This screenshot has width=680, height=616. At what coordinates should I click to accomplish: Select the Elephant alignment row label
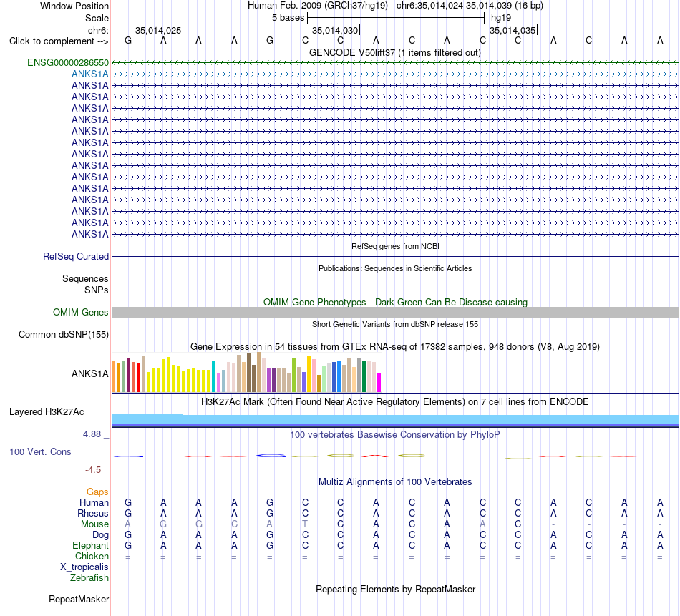(x=91, y=545)
